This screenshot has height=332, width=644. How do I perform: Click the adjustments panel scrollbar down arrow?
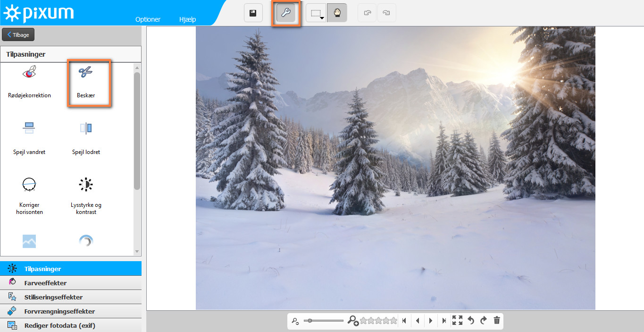coord(137,252)
